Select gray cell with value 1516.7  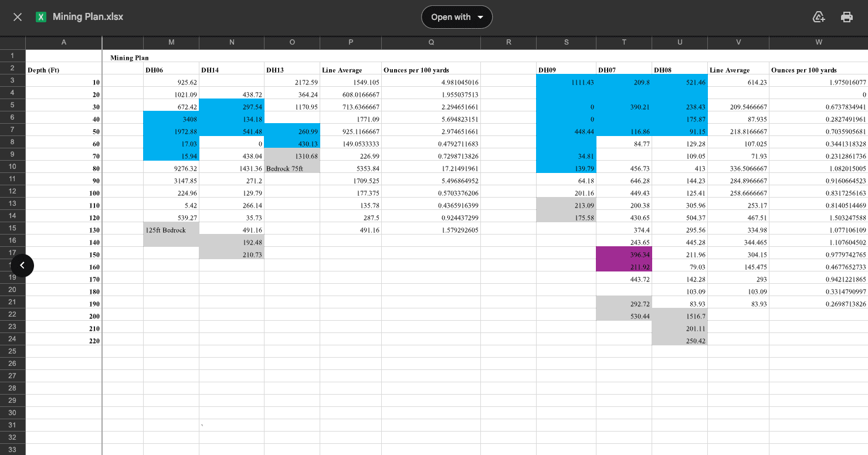click(679, 316)
